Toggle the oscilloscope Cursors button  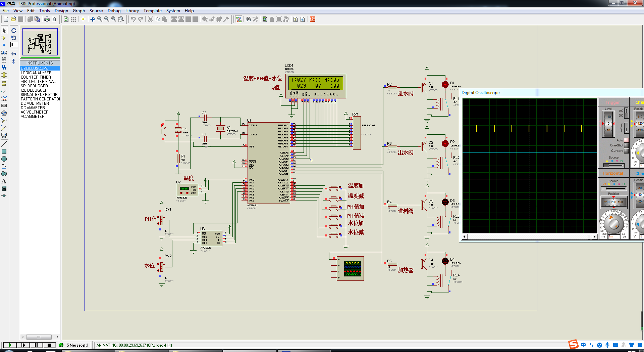(x=626, y=151)
